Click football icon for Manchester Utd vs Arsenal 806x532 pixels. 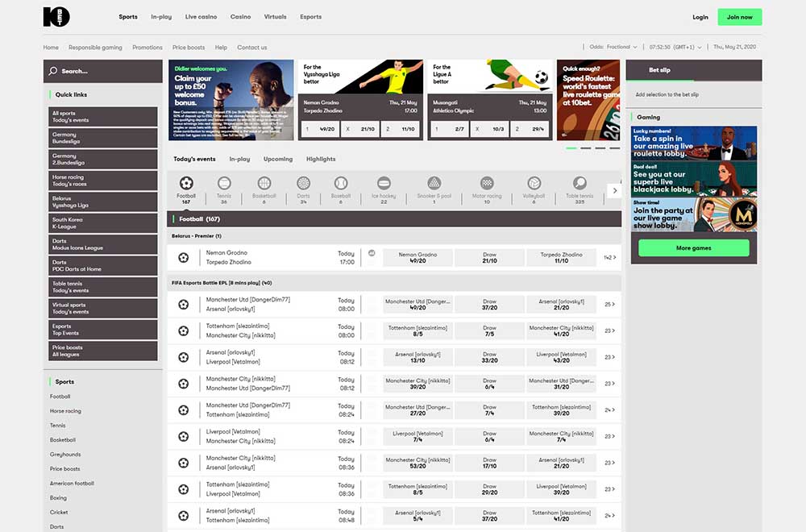pos(184,305)
